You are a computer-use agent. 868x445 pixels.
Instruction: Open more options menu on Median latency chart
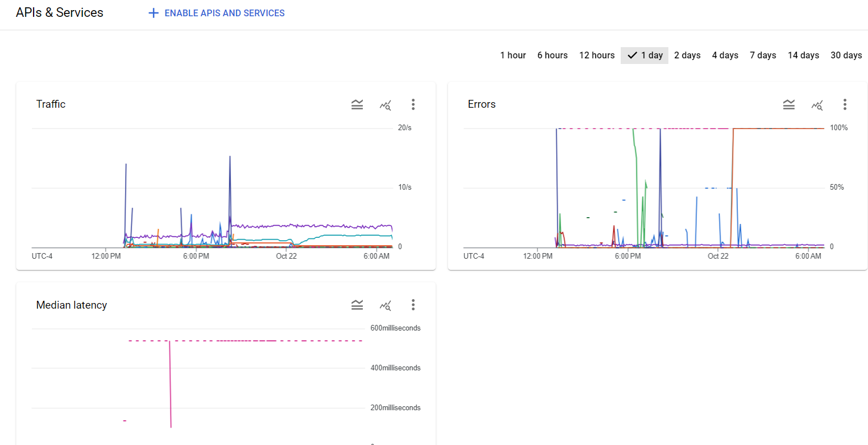413,305
